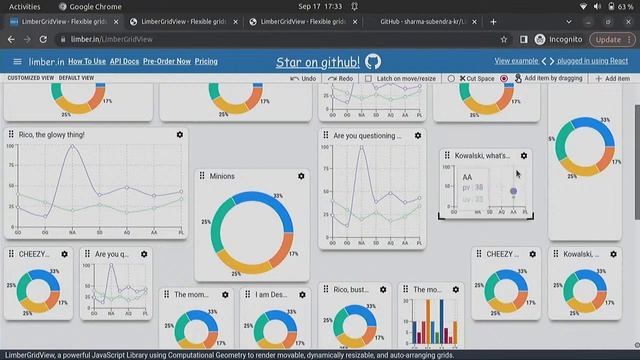The image size is (640, 360).
Task: Open the system volume indicator
Action: [598, 7]
